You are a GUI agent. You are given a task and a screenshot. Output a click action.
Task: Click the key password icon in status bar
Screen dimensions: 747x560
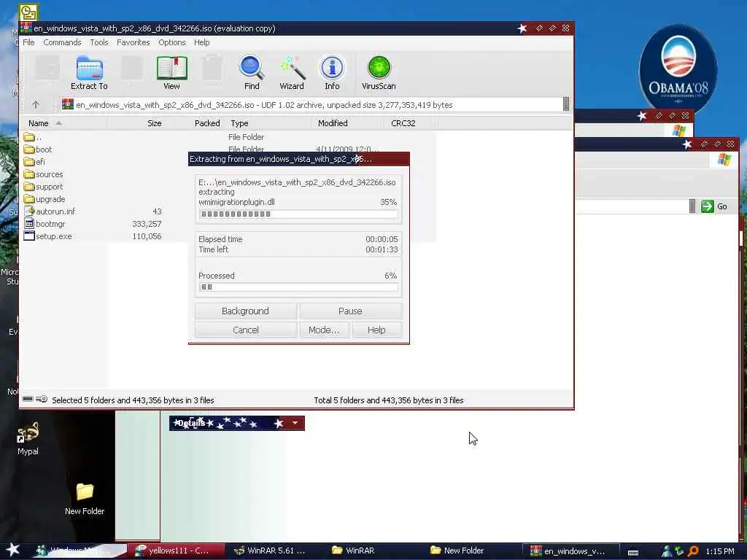coord(42,399)
